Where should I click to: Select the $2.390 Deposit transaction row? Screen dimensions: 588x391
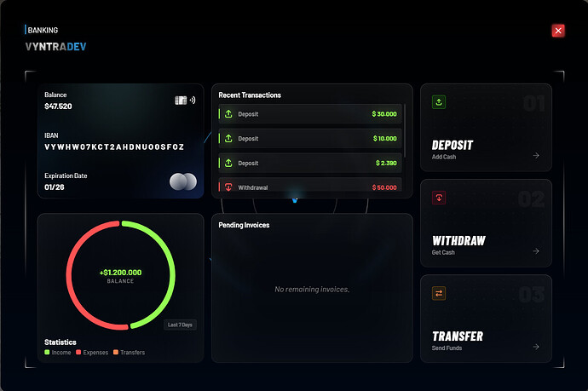click(310, 163)
